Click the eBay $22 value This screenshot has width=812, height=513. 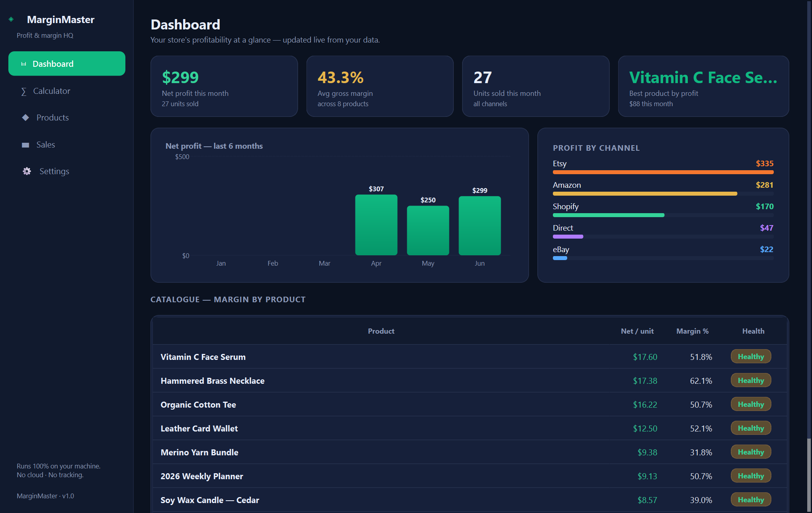[767, 249]
